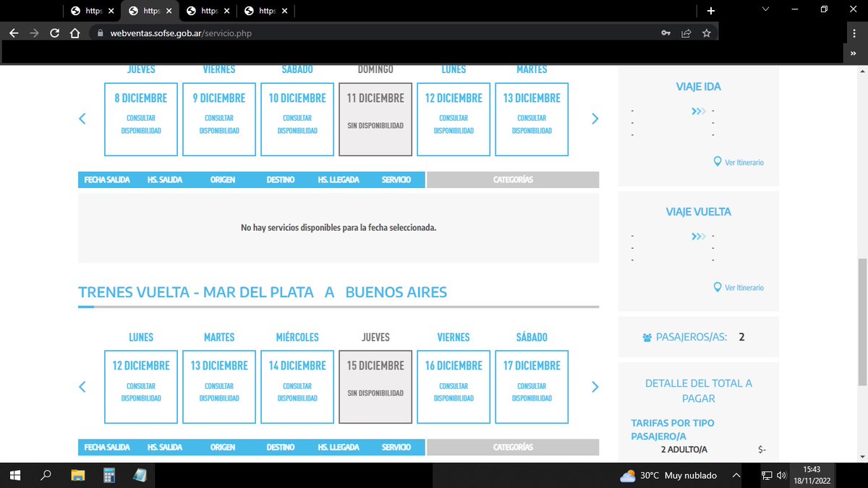Image resolution: width=868 pixels, height=488 pixels.
Task: Show earlier outbound dates with left arrow
Action: click(x=82, y=119)
